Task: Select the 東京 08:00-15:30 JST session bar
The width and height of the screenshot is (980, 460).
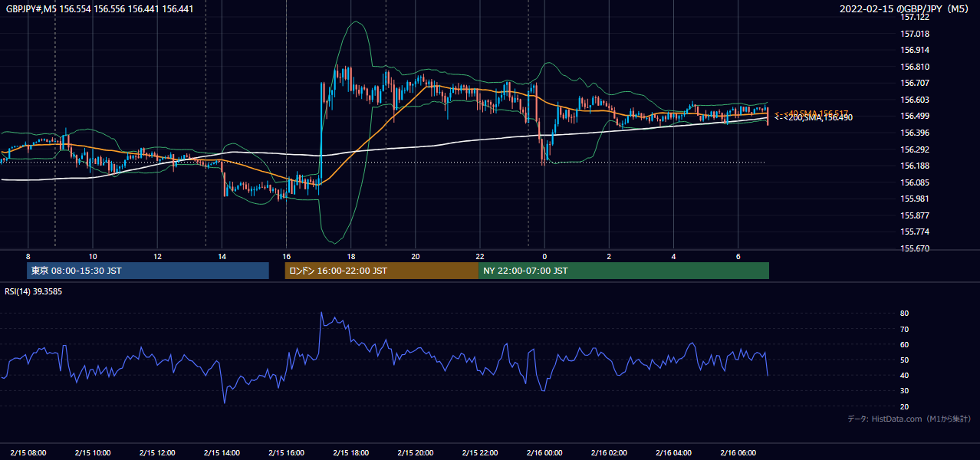Action: (x=148, y=271)
